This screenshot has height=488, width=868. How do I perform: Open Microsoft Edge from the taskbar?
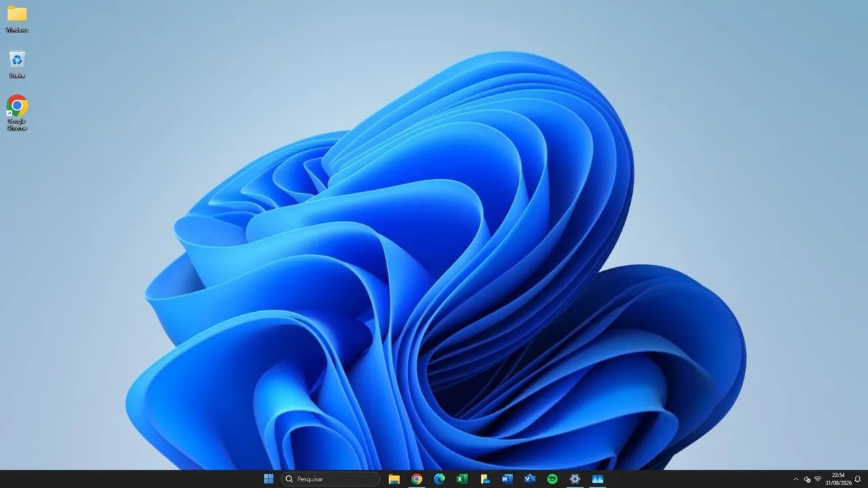point(439,479)
